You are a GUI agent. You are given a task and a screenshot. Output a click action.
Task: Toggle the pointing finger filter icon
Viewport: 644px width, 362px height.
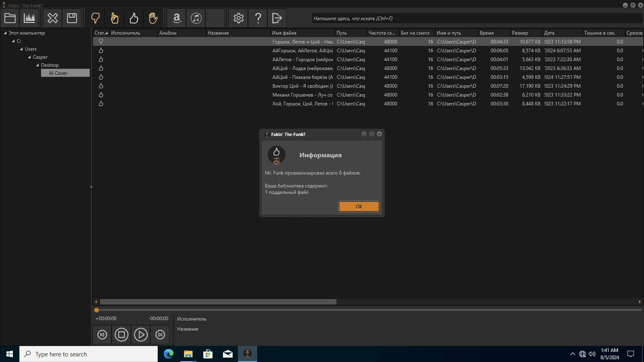[115, 18]
